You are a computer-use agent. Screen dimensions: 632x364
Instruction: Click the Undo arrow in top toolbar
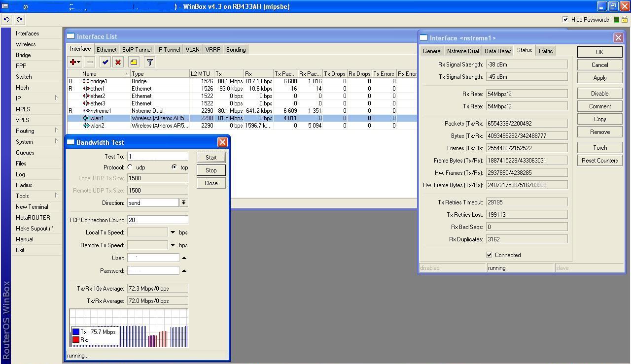[x=6, y=19]
